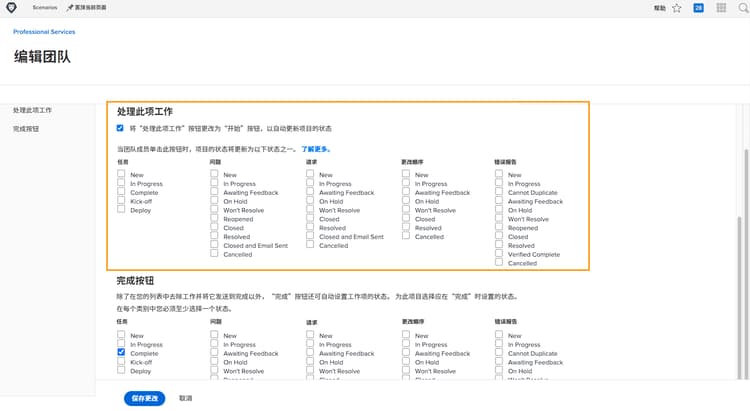Image resolution: width=750 pixels, height=411 pixels.
Task: Check New under 问题 in 处理此项工作 section
Action: pos(214,174)
